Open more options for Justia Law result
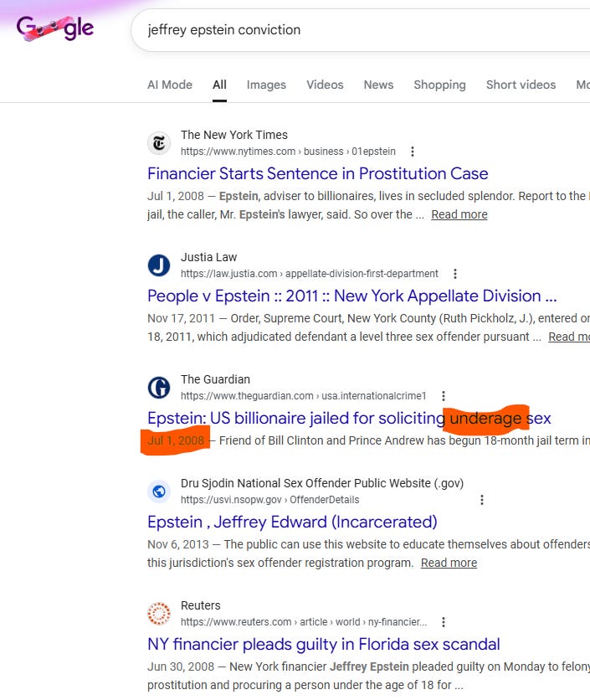590x700 pixels. [455, 274]
